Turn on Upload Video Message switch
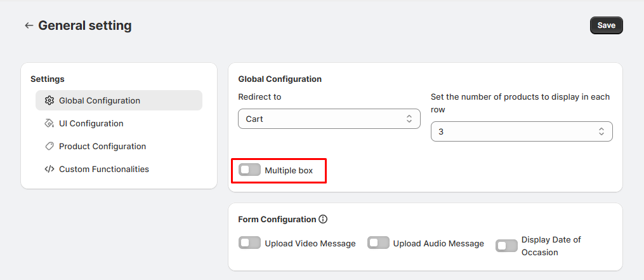 [x=249, y=243]
